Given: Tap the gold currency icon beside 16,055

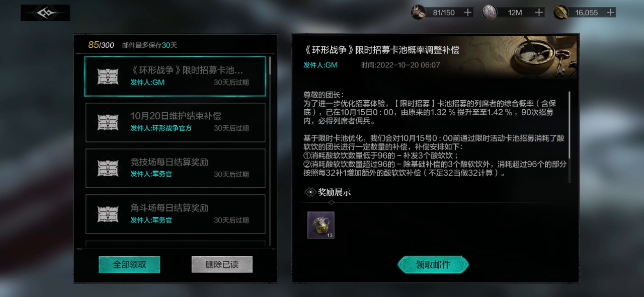Looking at the screenshot, I should [561, 12].
